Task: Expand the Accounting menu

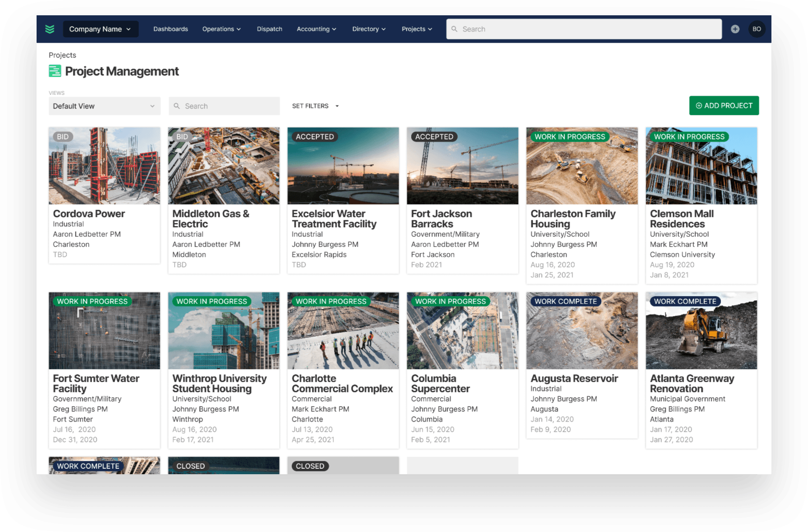Action: pyautogui.click(x=316, y=29)
